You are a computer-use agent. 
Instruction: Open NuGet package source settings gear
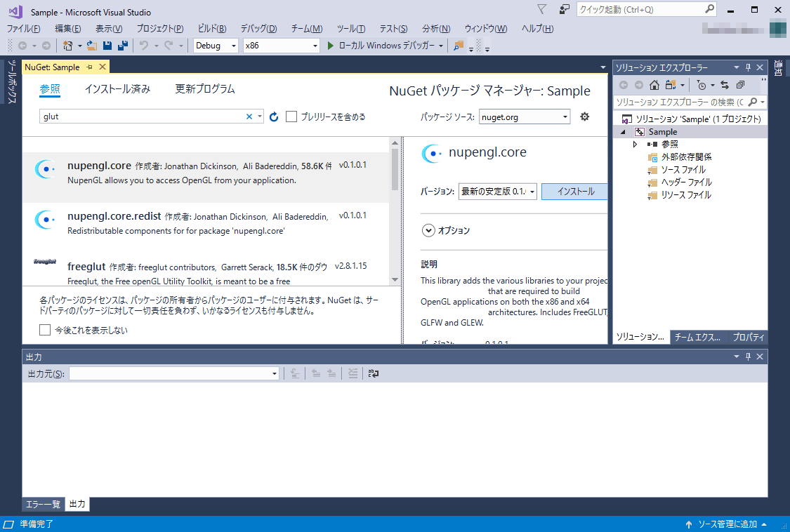tap(584, 117)
